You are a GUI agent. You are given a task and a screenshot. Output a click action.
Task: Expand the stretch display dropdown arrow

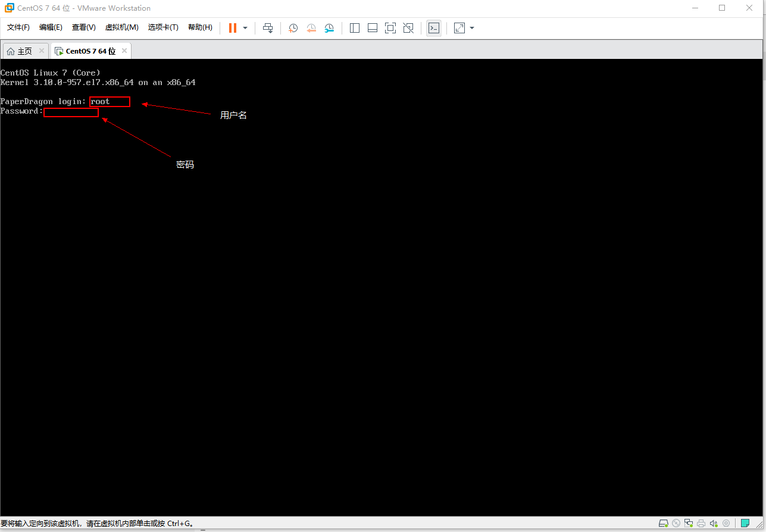coord(472,28)
